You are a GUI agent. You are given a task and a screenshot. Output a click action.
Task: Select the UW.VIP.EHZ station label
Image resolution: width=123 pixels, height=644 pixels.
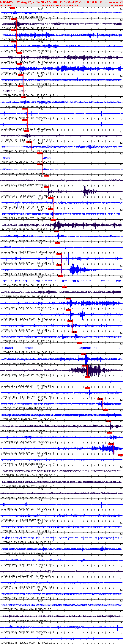[28, 408]
